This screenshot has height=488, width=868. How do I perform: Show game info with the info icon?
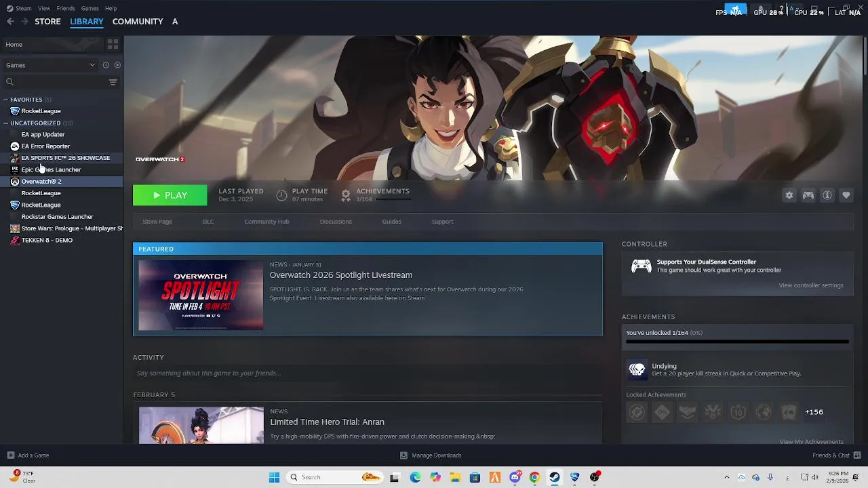[827, 195]
